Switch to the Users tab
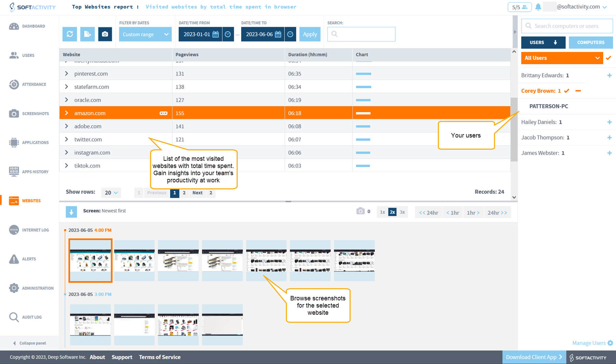Screen dimensions: 616x364 (x=543, y=42)
